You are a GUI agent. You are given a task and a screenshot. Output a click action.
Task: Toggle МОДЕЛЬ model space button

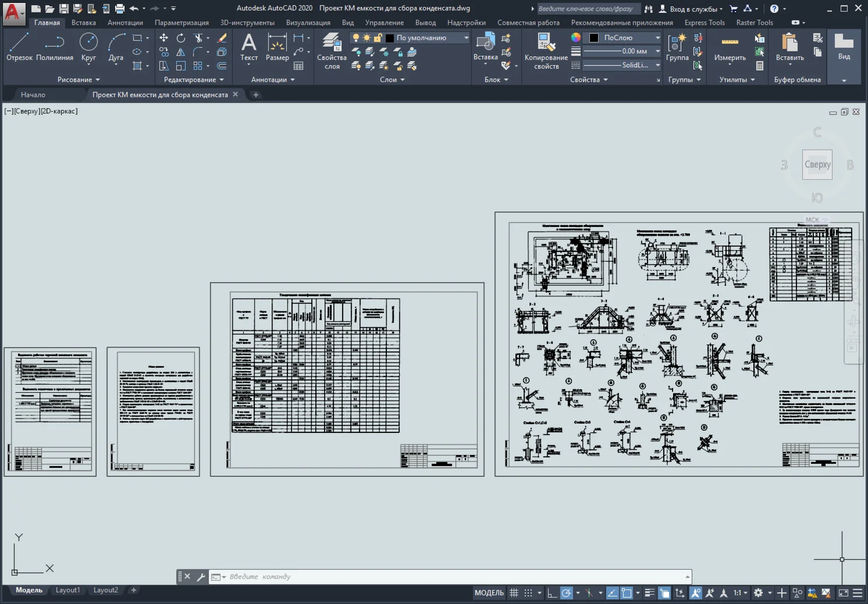pyautogui.click(x=489, y=593)
